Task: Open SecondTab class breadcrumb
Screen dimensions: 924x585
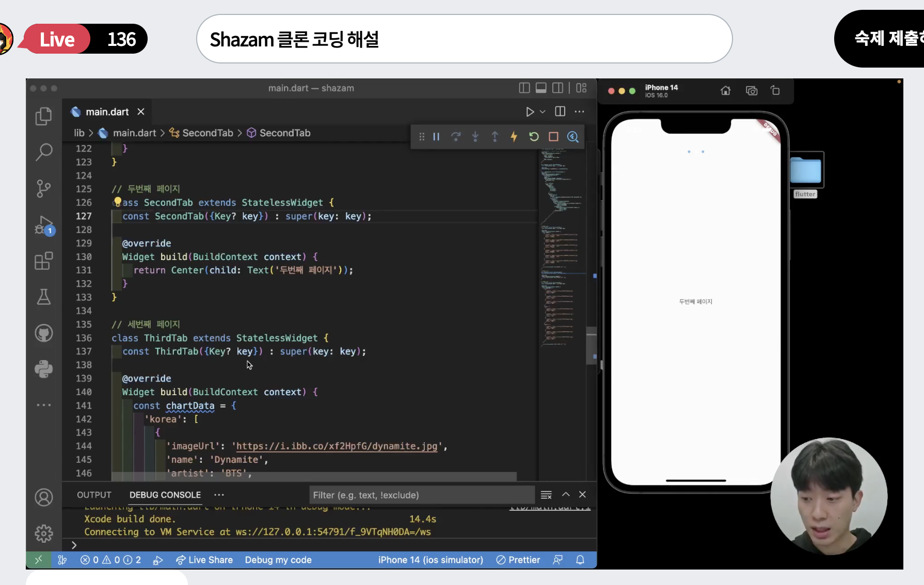Action: (201, 133)
